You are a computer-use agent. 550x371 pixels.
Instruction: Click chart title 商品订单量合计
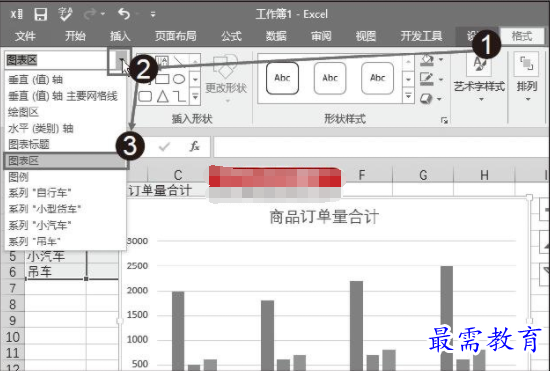point(324,217)
